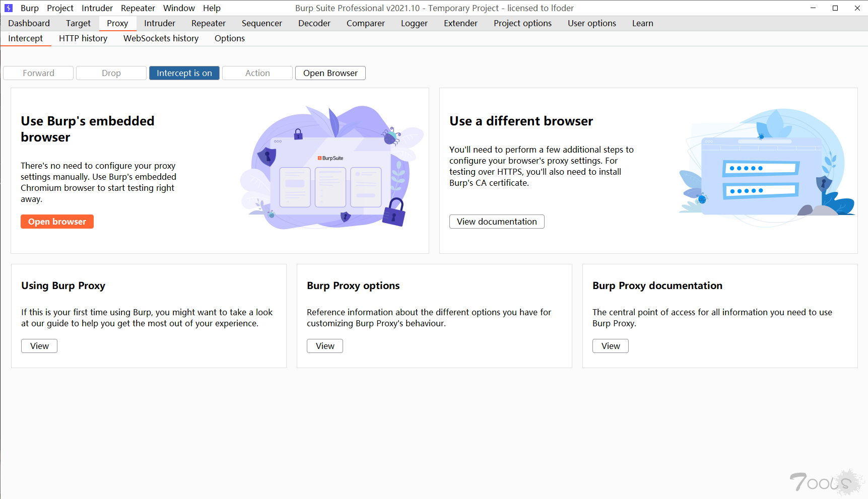The height and width of the screenshot is (499, 868).
Task: Open the Project menu
Action: pyautogui.click(x=60, y=8)
